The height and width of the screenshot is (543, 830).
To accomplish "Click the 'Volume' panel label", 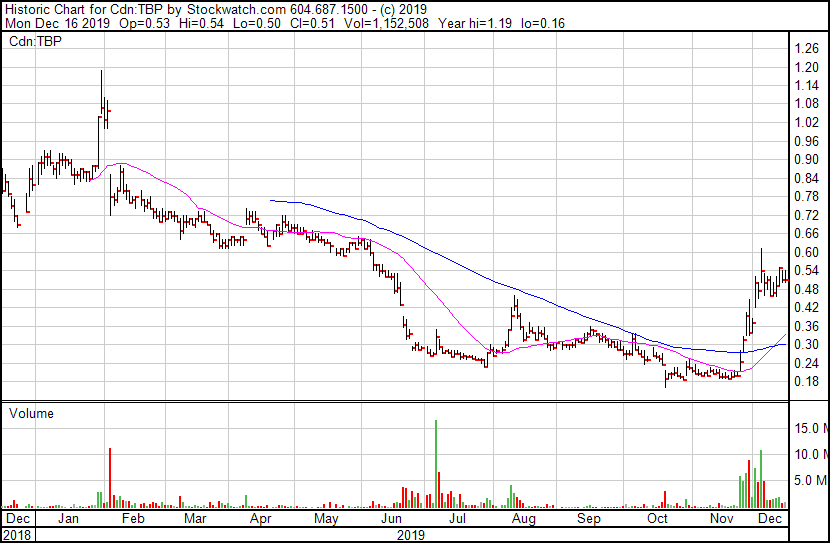I will pyautogui.click(x=31, y=413).
